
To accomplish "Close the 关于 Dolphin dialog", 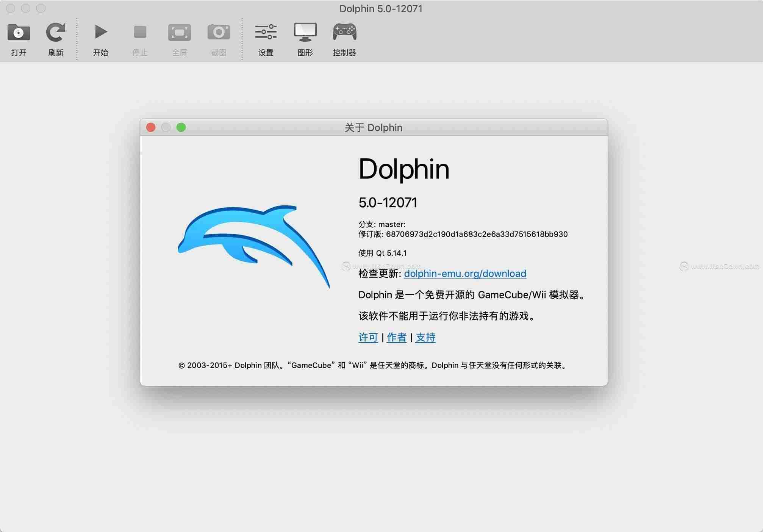I will click(151, 127).
